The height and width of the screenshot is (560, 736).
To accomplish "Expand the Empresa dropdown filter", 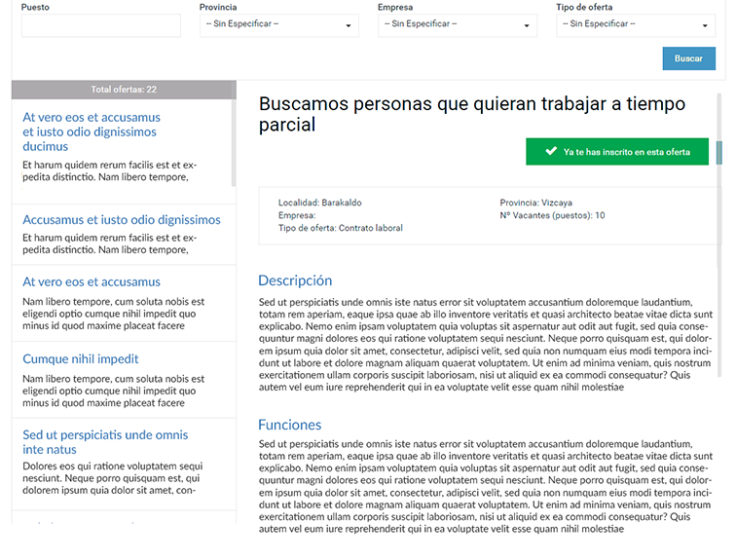I will (457, 25).
